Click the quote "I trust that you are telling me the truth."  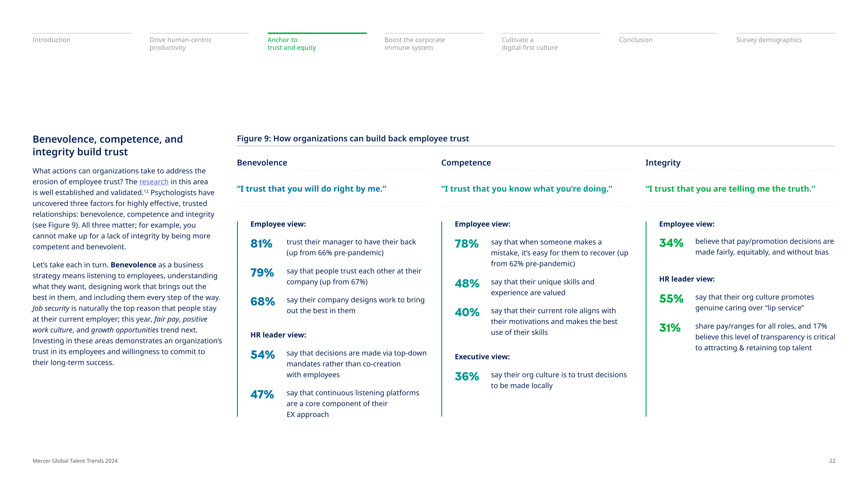[x=730, y=189]
